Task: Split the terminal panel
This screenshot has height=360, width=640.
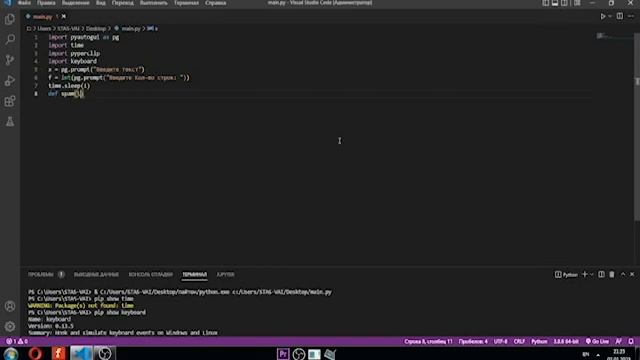Action: 601,275
